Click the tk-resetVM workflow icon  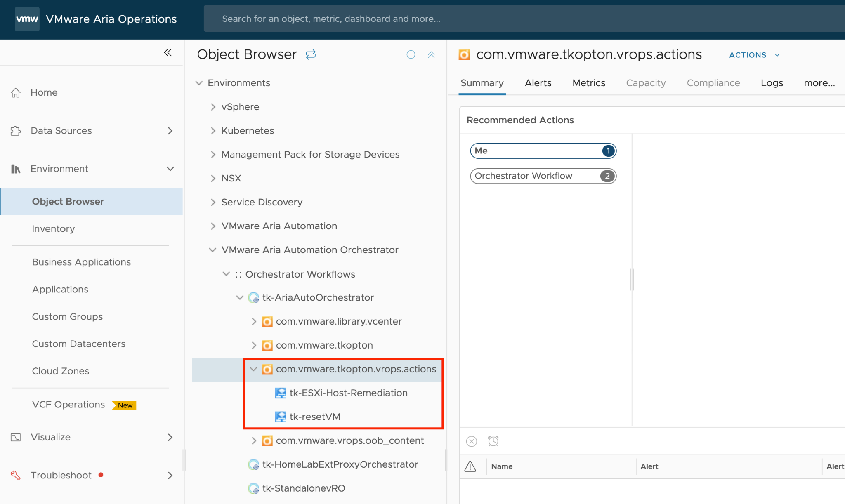point(281,417)
